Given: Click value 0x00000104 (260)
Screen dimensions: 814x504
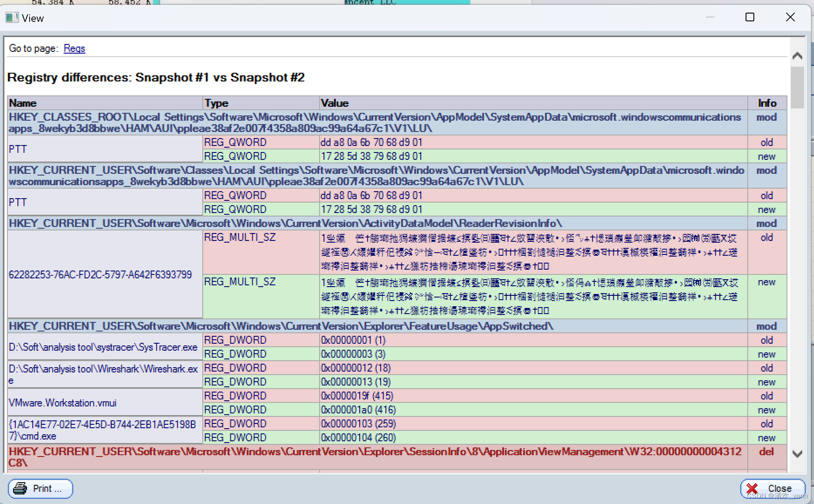Looking at the screenshot, I should tap(533, 438).
